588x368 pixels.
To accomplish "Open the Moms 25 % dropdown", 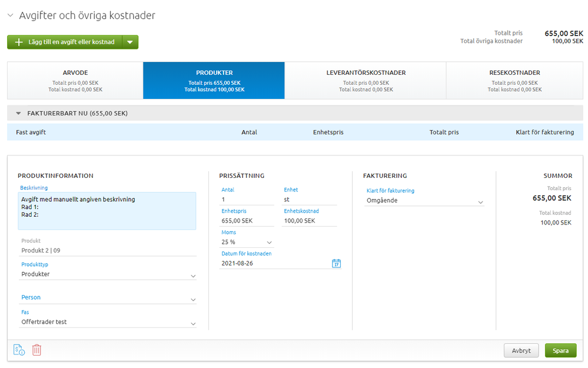I will [247, 242].
